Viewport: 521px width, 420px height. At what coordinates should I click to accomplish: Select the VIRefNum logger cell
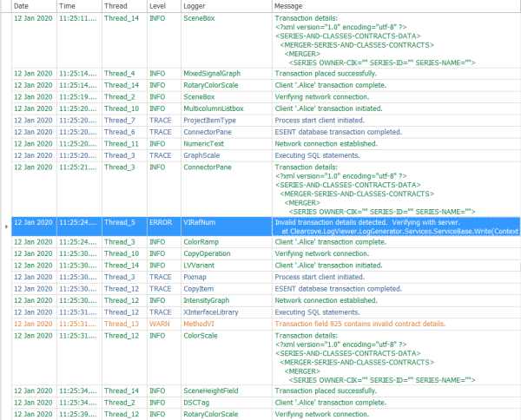[227, 226]
